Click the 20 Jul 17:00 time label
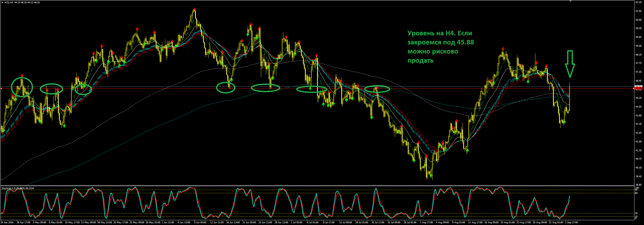 tap(378, 223)
